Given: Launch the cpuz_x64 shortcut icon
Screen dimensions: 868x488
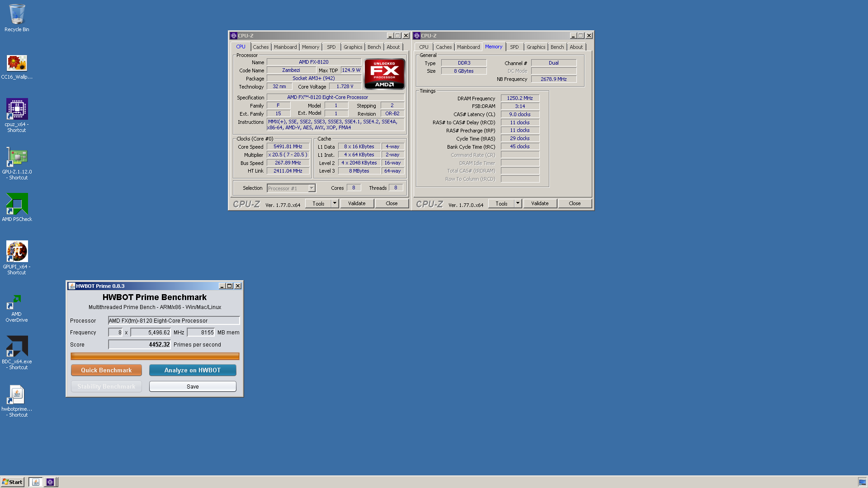Looking at the screenshot, I should click(x=17, y=109).
